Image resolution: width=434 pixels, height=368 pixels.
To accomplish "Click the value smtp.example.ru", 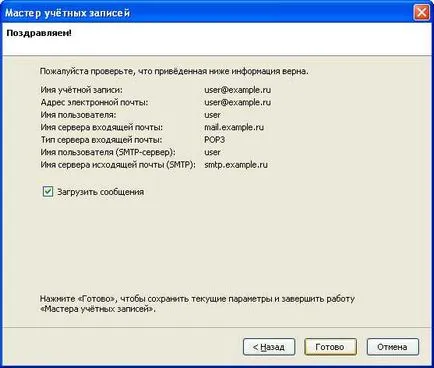I will pyautogui.click(x=236, y=165).
